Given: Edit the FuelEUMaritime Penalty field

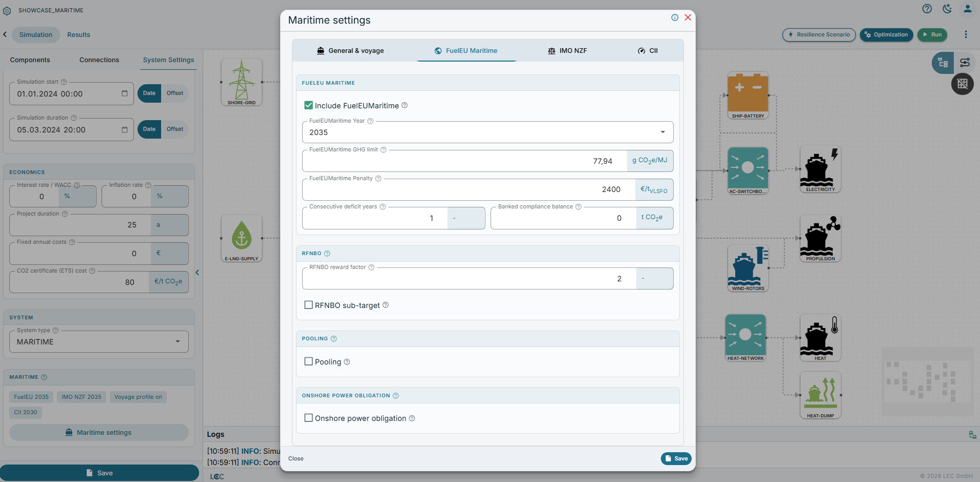Looking at the screenshot, I should (x=469, y=189).
